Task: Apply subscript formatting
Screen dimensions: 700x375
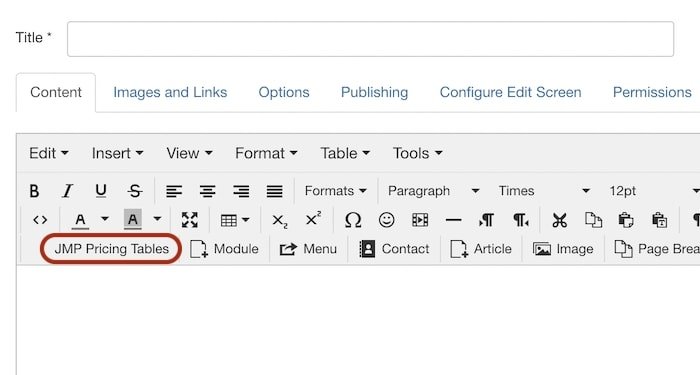Action: [x=279, y=220]
